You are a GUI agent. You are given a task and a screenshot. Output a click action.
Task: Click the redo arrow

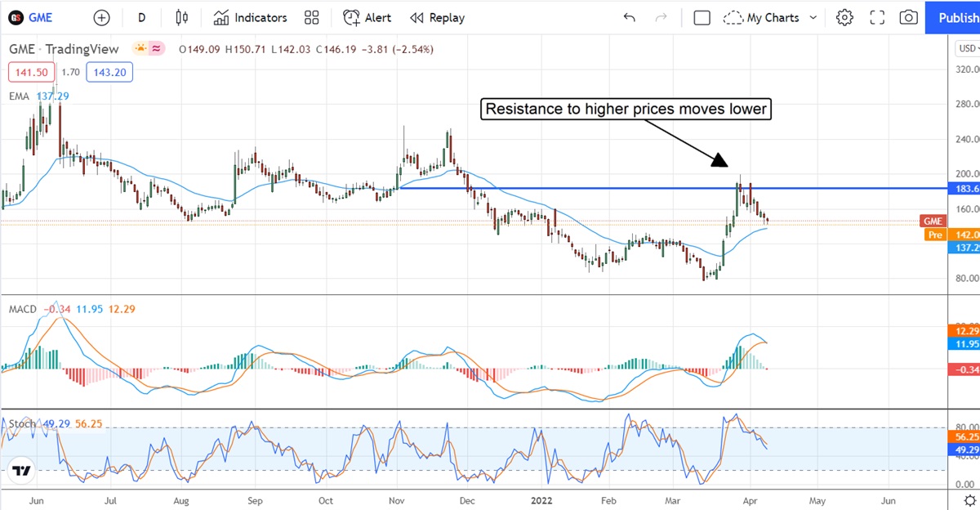661,17
